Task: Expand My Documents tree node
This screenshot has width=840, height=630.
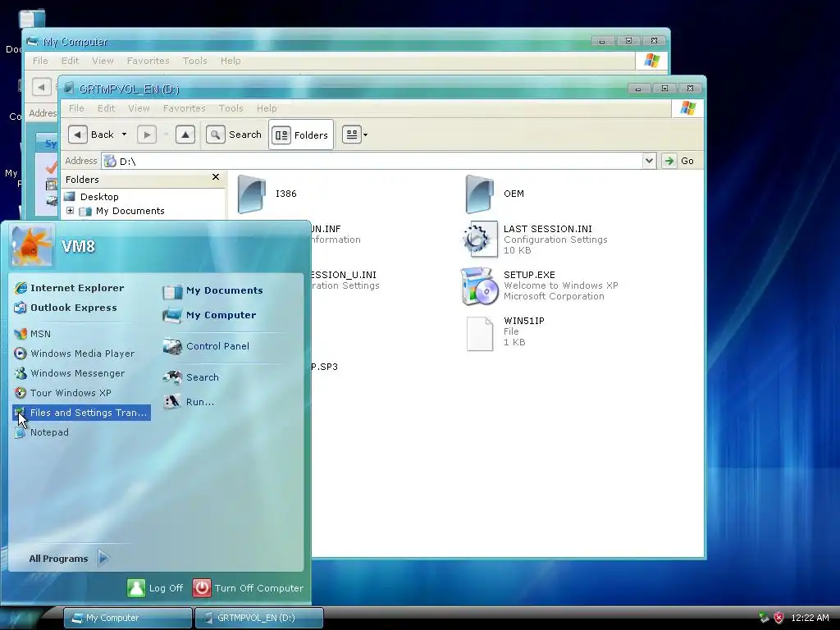Action: (x=71, y=211)
